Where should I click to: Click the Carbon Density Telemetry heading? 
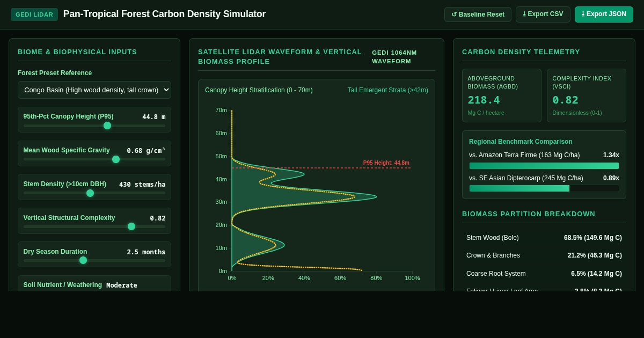click(521, 52)
